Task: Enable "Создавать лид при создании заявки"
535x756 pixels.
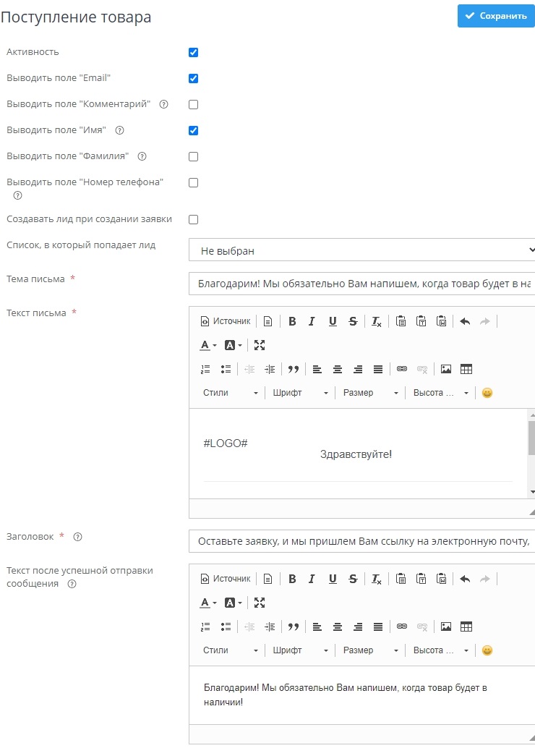Action: coord(193,219)
